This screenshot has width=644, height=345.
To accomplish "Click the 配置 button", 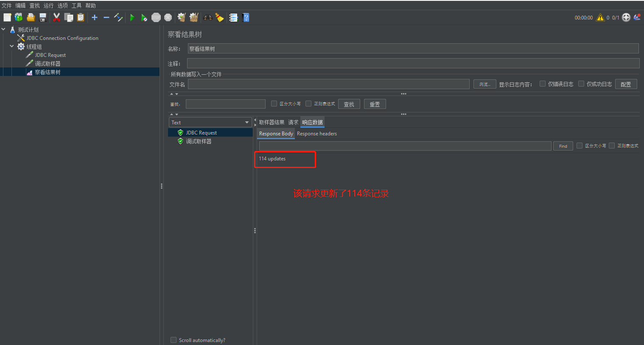I will coord(626,84).
